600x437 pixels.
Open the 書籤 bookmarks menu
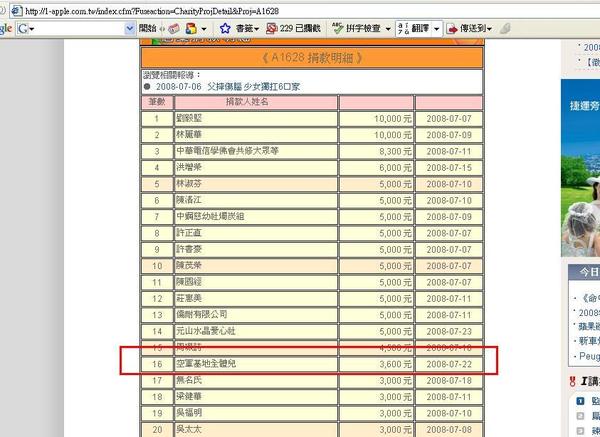pos(247,28)
